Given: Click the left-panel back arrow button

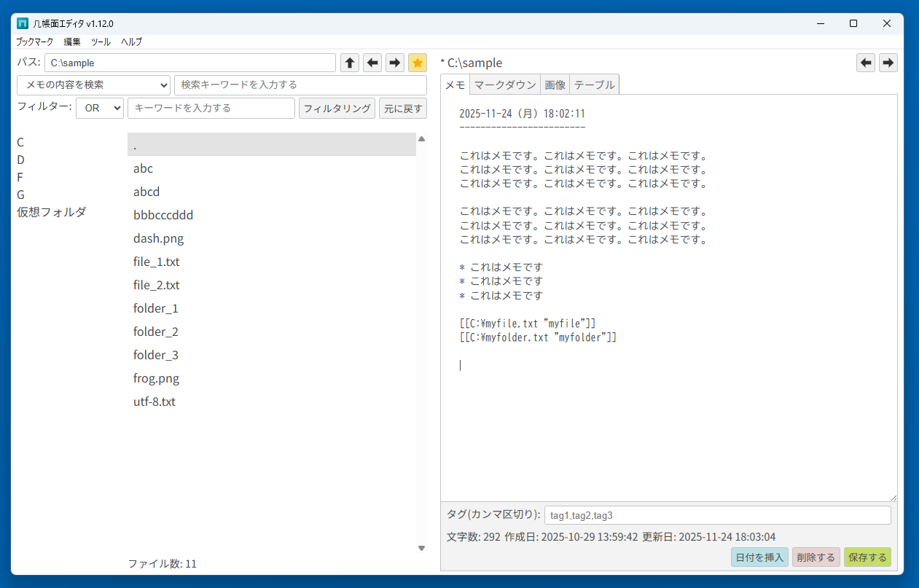Looking at the screenshot, I should [x=372, y=63].
